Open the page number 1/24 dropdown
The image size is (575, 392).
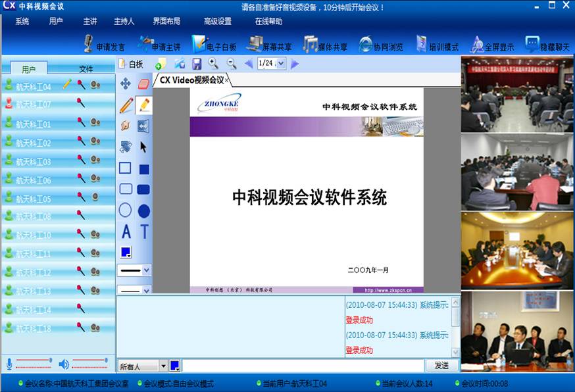281,63
